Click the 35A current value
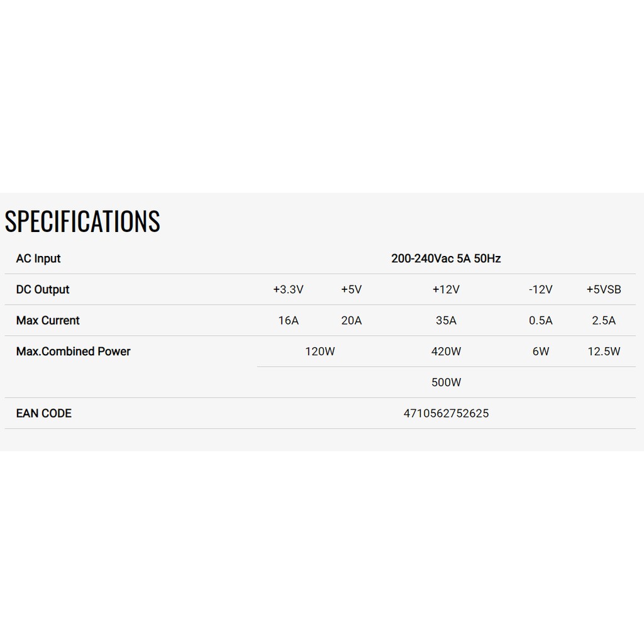The image size is (644, 644). [446, 321]
